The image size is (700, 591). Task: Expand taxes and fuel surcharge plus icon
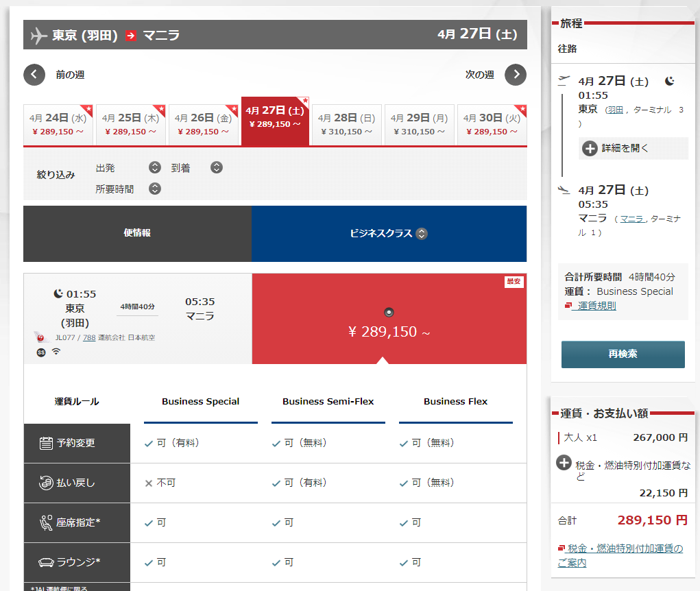tap(564, 463)
